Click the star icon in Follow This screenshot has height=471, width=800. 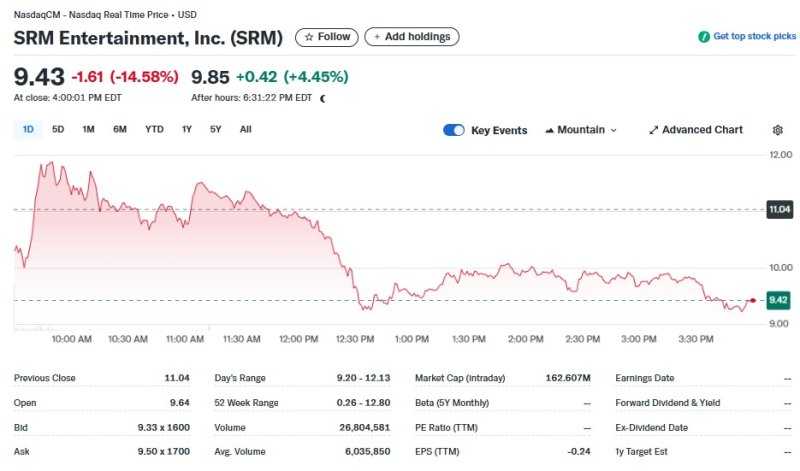[309, 37]
